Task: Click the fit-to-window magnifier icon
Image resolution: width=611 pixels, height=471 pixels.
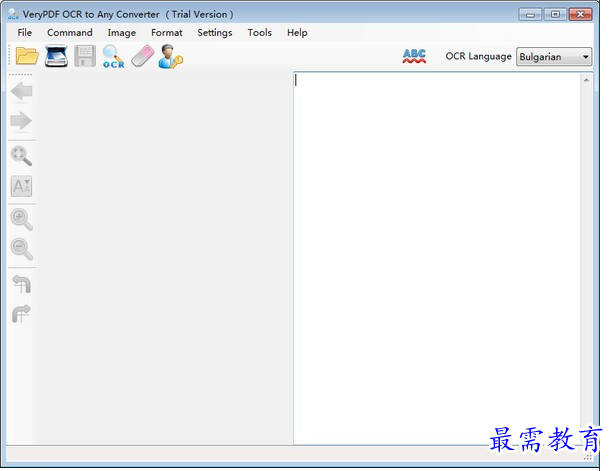Action: point(21,155)
